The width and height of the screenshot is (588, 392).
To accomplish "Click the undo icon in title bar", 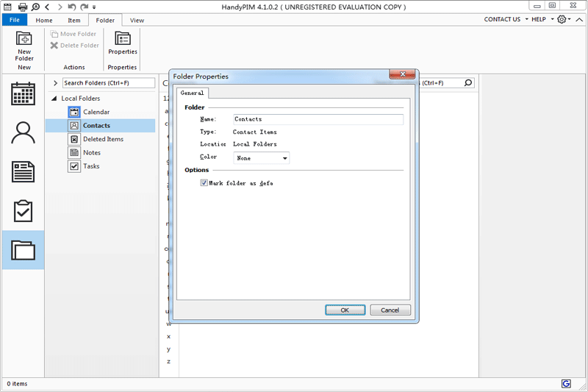I will tap(72, 7).
